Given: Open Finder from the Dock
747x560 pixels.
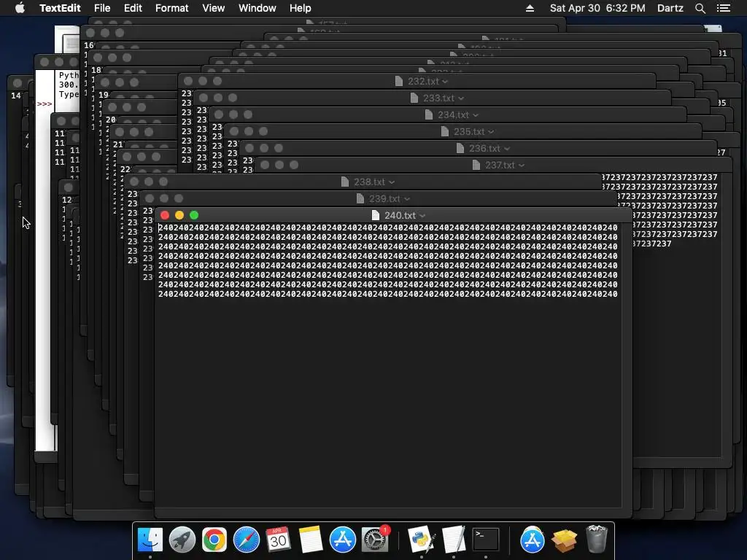Looking at the screenshot, I should coord(150,540).
